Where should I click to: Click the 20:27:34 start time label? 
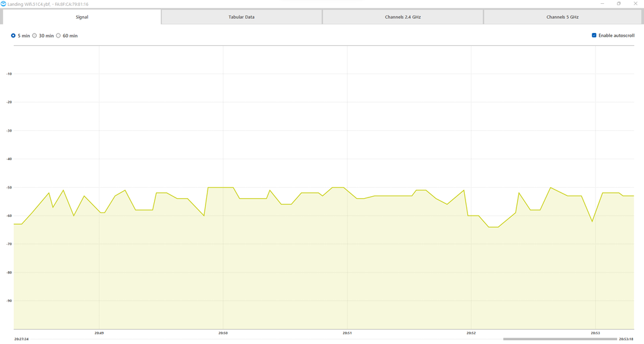click(21, 339)
